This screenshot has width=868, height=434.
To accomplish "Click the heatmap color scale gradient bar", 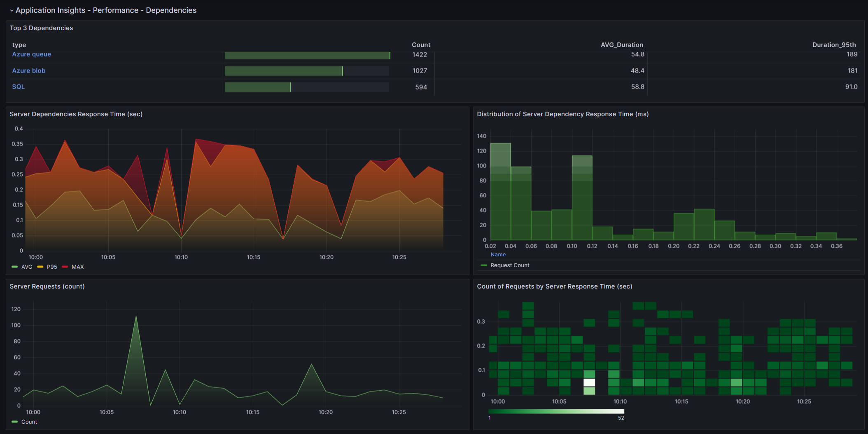I will point(556,411).
